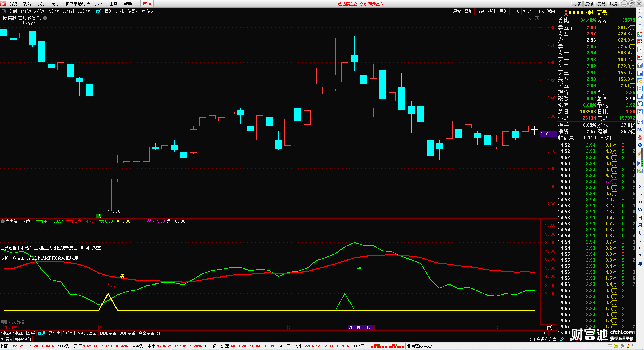Expand the 扩展∧ panel at bottom left
Viewport: 644px width, 350px height.
[7, 339]
